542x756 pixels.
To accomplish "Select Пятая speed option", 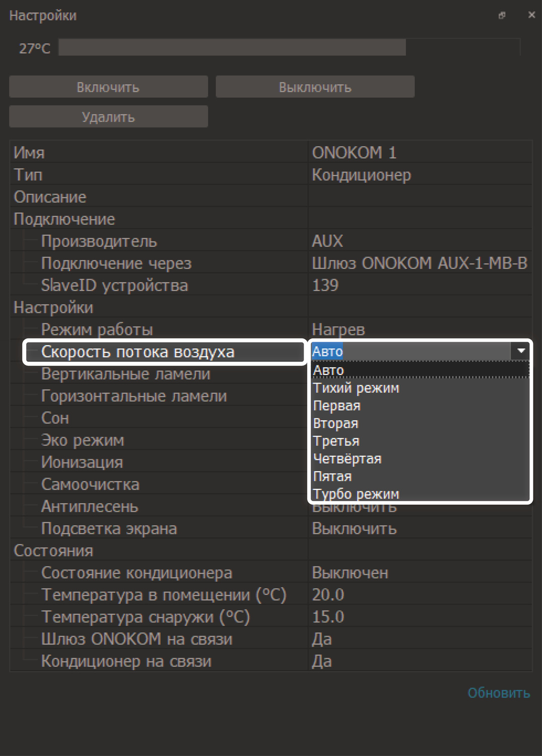I will pyautogui.click(x=332, y=476).
